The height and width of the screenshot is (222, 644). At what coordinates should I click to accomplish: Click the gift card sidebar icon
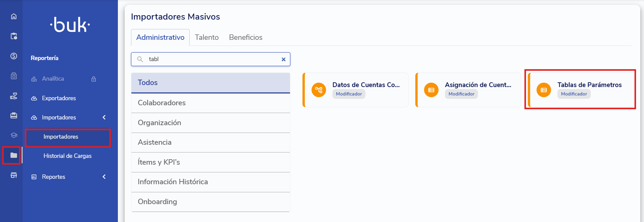coord(14,116)
